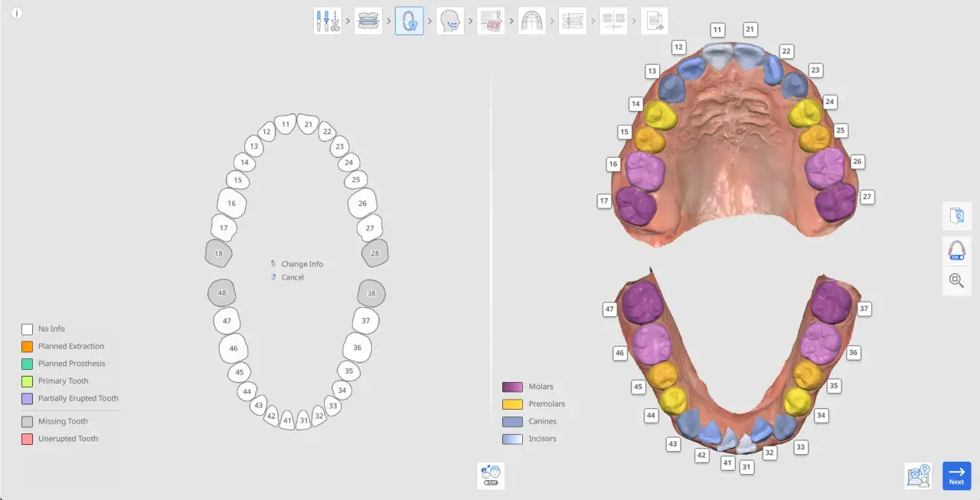
Task: Click the 37 label on lower 3D model
Action: tap(864, 309)
